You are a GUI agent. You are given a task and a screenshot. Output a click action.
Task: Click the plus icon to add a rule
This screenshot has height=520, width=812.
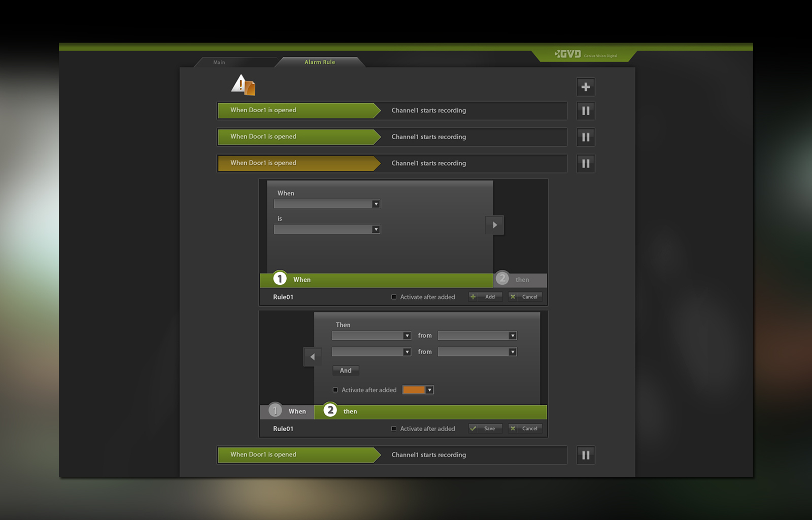[x=585, y=87]
